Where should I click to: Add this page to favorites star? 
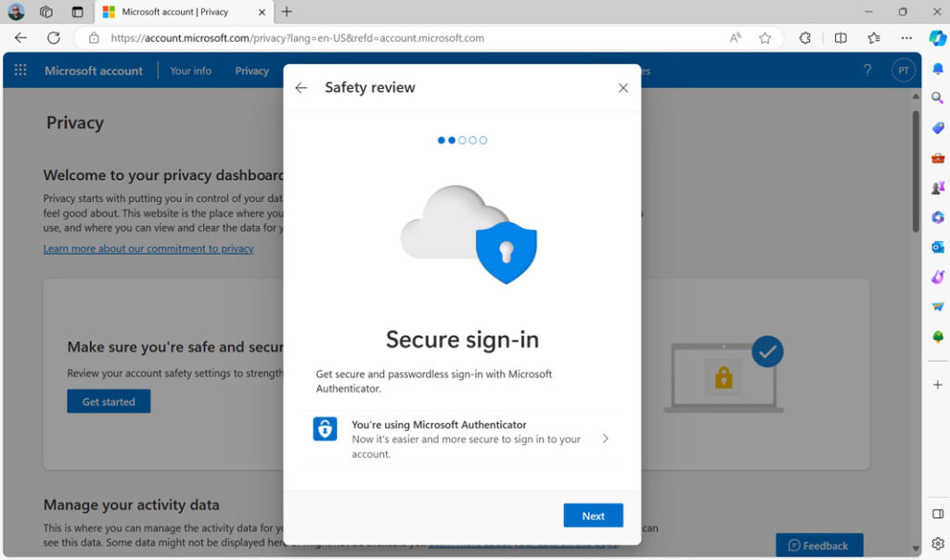point(764,38)
